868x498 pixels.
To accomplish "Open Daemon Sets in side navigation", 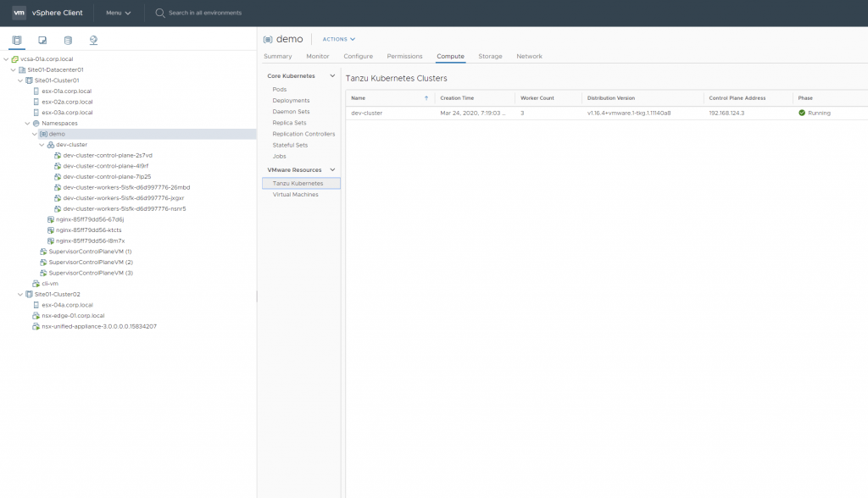I will (292, 112).
